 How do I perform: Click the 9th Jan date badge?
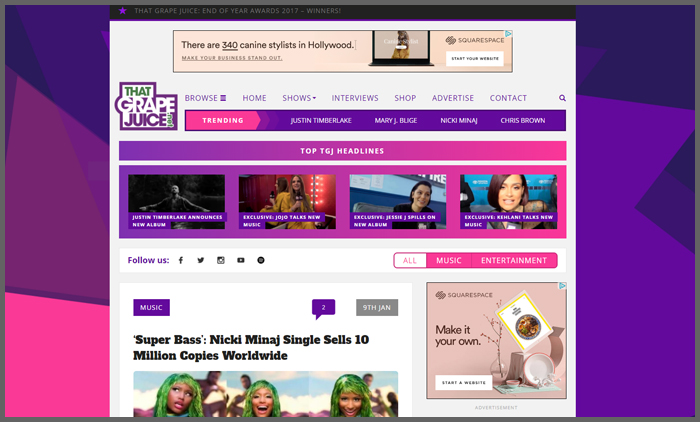[377, 308]
